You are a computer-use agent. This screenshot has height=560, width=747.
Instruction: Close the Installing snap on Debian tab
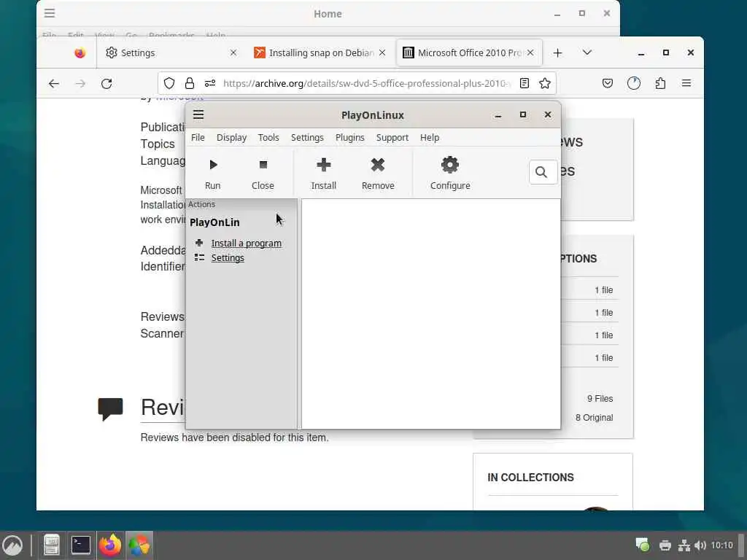coord(382,52)
